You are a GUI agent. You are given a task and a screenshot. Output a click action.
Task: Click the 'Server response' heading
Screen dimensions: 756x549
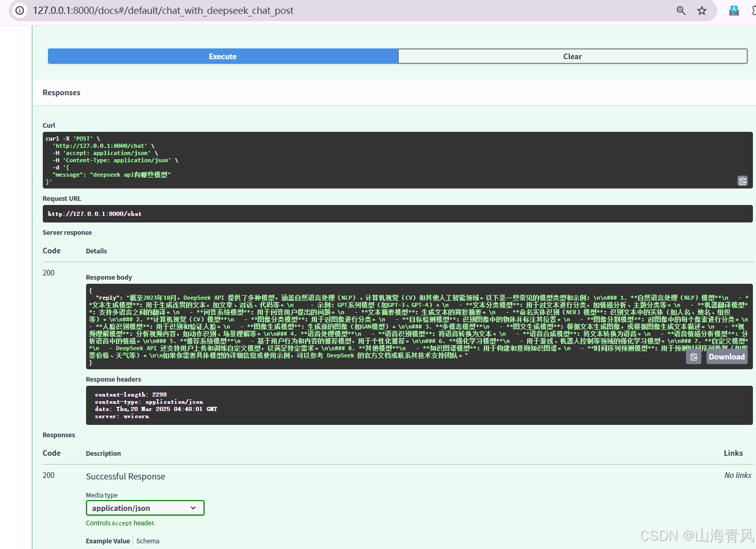(67, 232)
